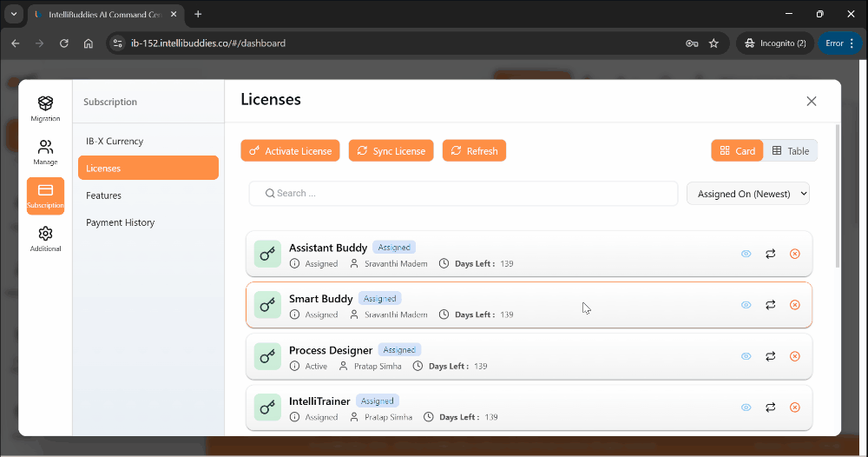
Task: Click the Licenses dialog scrollbar
Action: 837,195
